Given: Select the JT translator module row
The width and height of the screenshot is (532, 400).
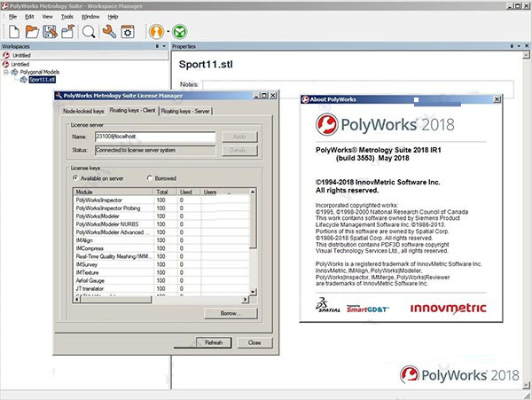Looking at the screenshot, I should click(161, 289).
